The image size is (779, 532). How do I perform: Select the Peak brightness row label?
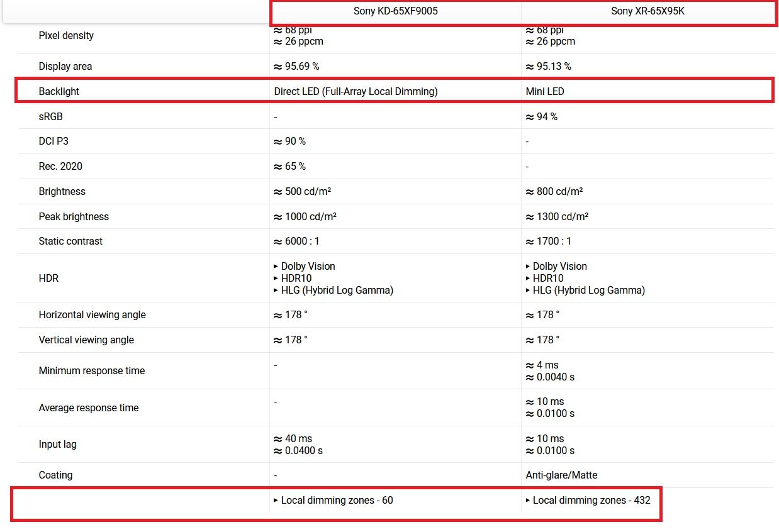click(x=74, y=216)
